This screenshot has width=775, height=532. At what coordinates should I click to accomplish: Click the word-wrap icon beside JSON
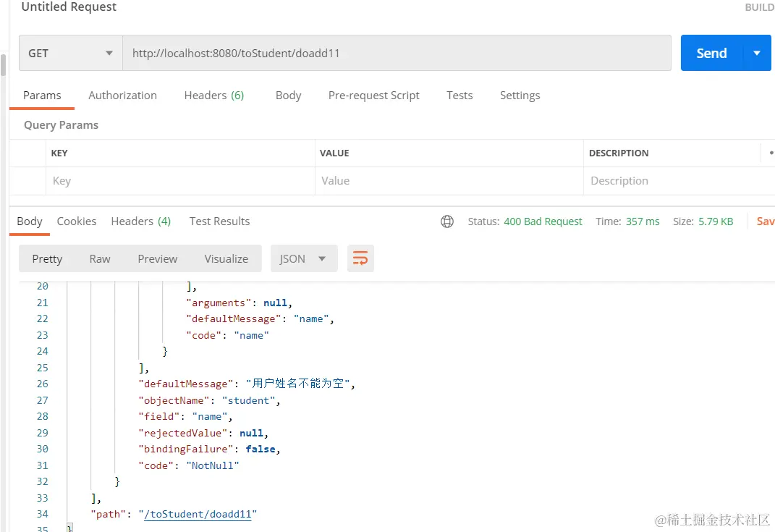point(360,258)
